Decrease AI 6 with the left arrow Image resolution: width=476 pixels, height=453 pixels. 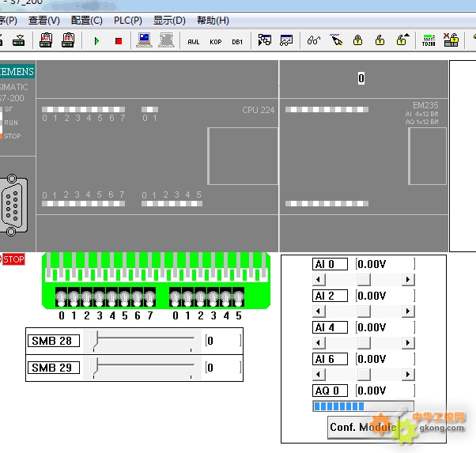[x=319, y=375]
